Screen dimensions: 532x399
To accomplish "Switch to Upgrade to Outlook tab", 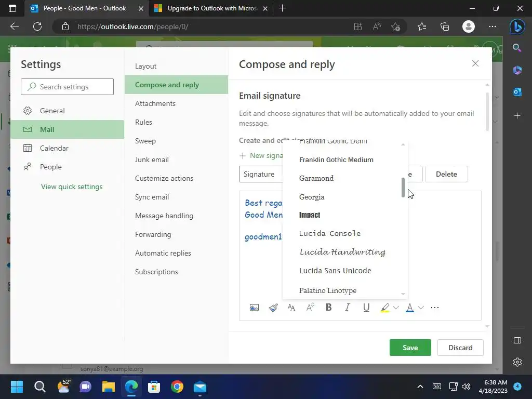I will 212,8.
